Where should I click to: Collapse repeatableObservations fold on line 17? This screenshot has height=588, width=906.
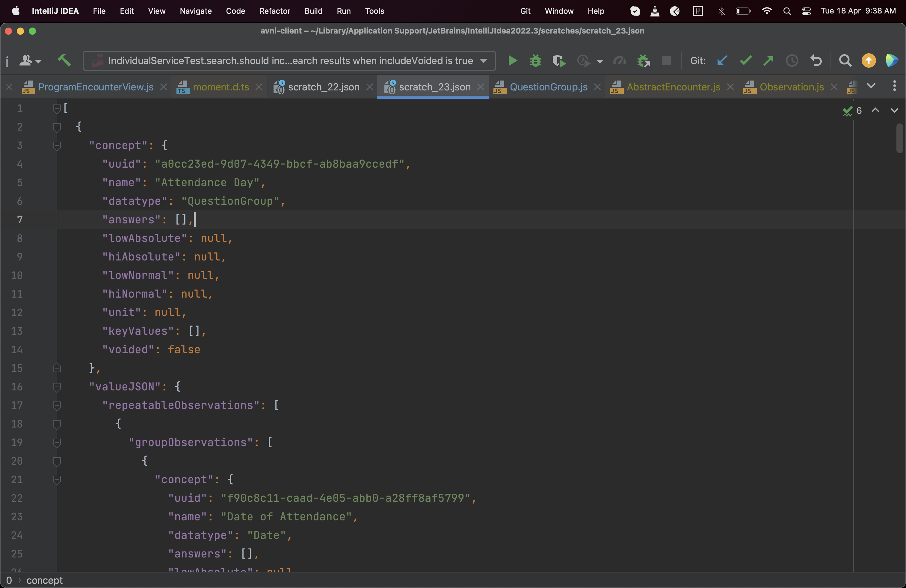(x=57, y=406)
